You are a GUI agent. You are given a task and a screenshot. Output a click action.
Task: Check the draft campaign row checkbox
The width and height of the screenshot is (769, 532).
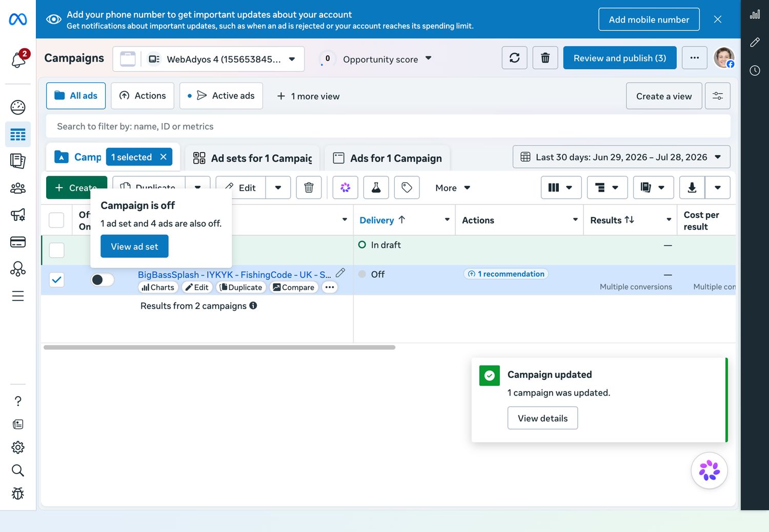[56, 250]
